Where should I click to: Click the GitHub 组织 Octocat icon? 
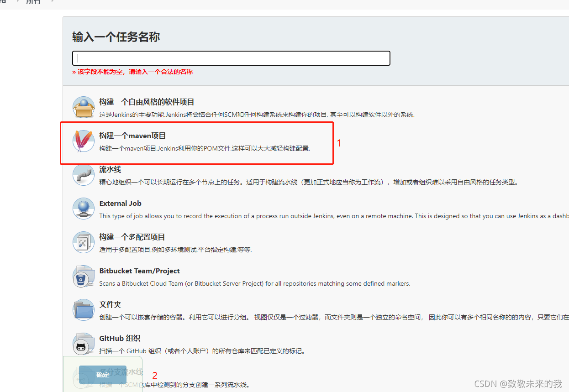coord(83,343)
